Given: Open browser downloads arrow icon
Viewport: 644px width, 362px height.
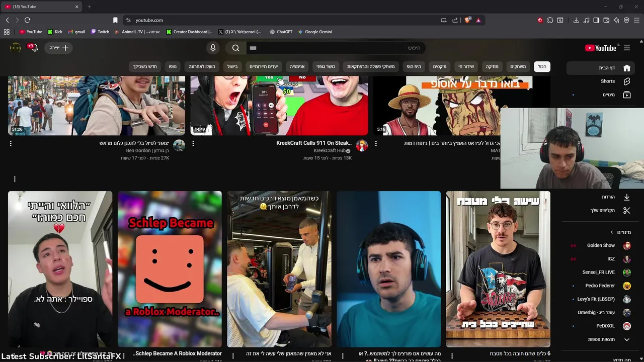Looking at the screenshot, I should coord(576,20).
